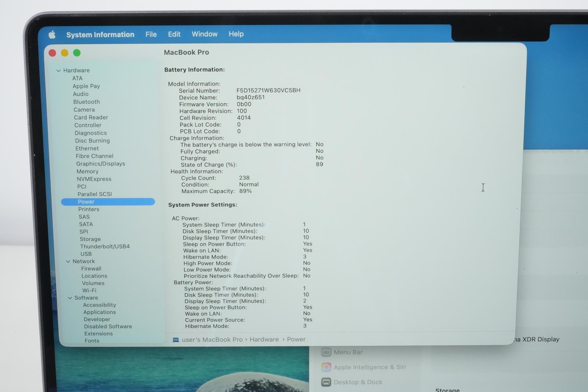588x392 pixels.
Task: Open the Apple Intelligence & Siri icon
Action: [326, 367]
